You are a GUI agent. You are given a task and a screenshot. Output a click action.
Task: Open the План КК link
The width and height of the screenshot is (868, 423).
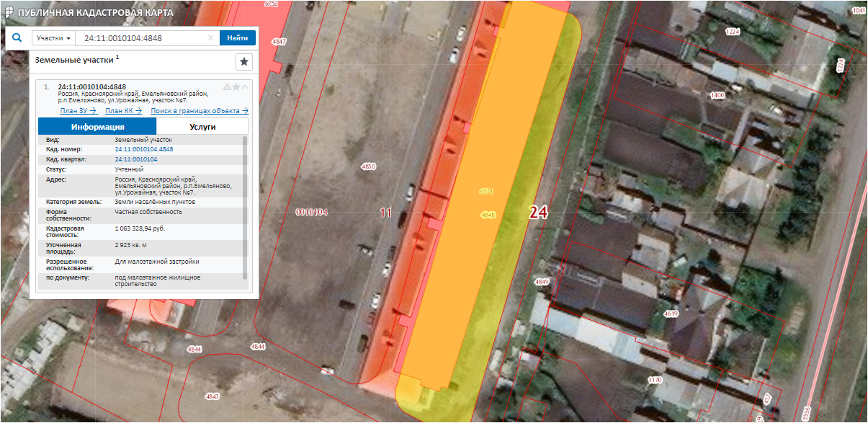click(123, 111)
